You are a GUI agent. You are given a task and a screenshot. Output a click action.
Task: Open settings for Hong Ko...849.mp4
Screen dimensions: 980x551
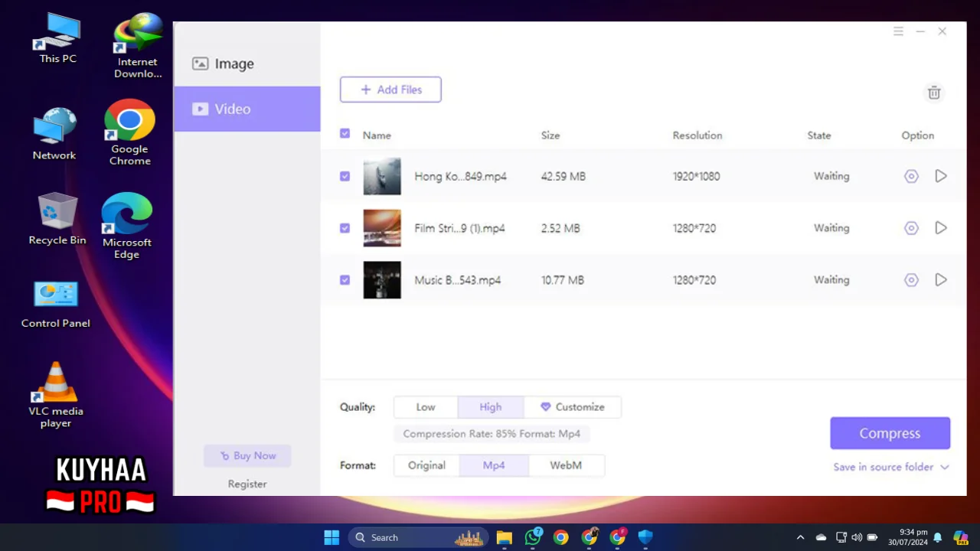click(911, 176)
